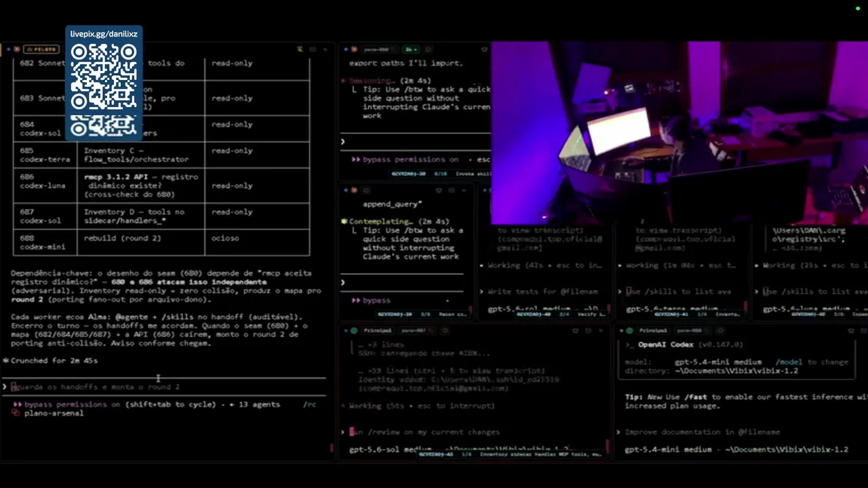The height and width of the screenshot is (488, 868).
Task: Click the green status circle in pane-888 header
Action: click(629, 331)
